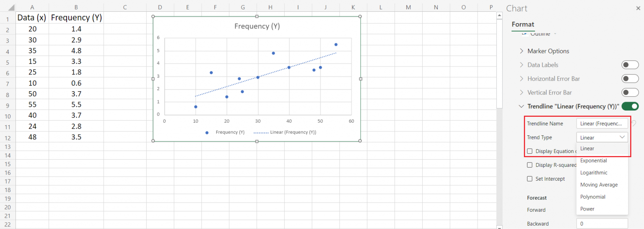
Task: Click the Trendline Name text field
Action: pos(602,124)
